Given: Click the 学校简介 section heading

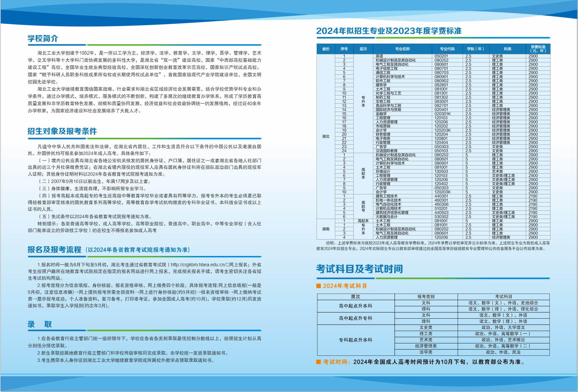Looking at the screenshot, I should [43, 39].
